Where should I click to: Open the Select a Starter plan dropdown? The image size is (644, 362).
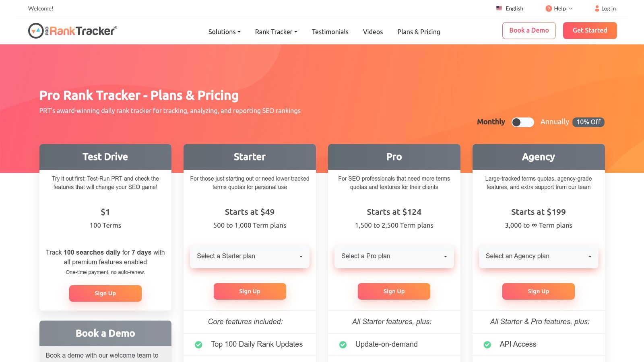pyautogui.click(x=250, y=256)
